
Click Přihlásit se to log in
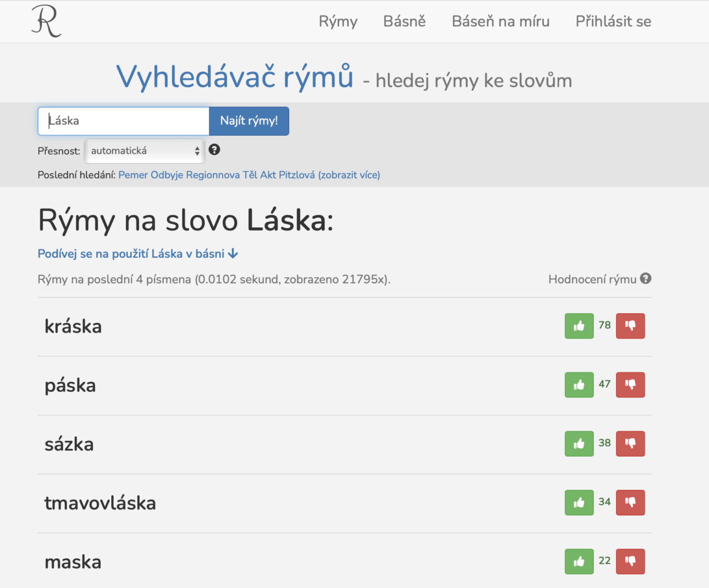[613, 21]
